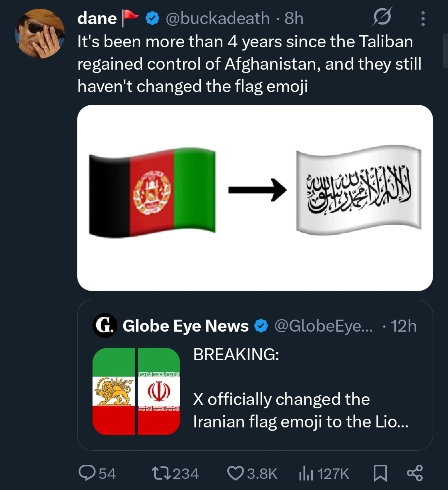
Task: View the Iranian flag emoji thumbnail
Action: (136, 391)
